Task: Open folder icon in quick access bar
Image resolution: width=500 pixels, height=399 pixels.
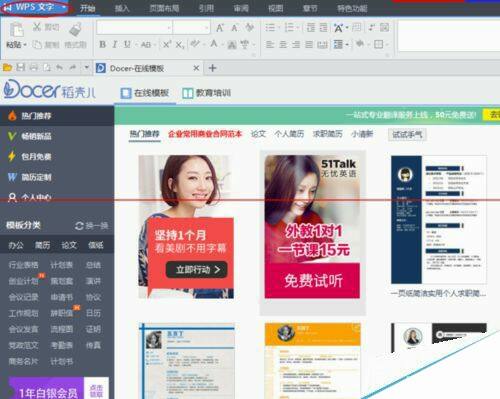Action: click(x=7, y=68)
